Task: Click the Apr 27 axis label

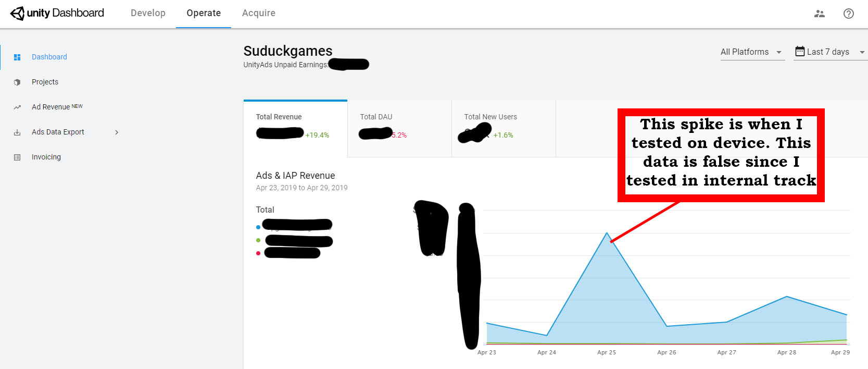Action: (x=727, y=352)
